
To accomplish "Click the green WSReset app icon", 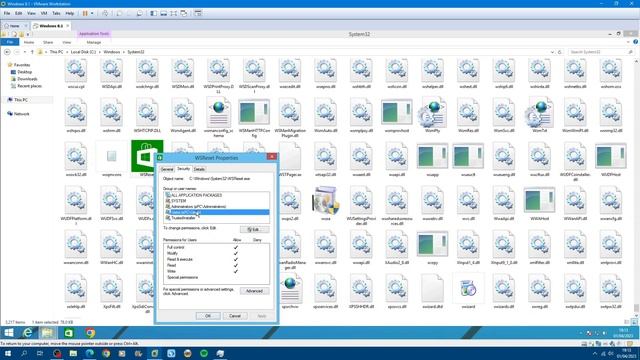I will click(147, 156).
